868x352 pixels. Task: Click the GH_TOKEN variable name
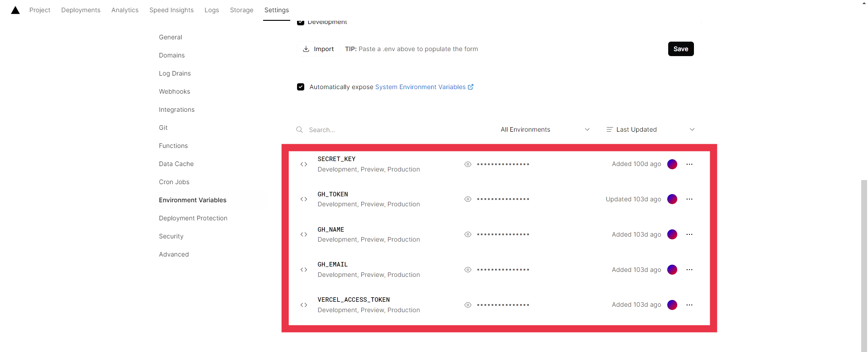(x=333, y=194)
